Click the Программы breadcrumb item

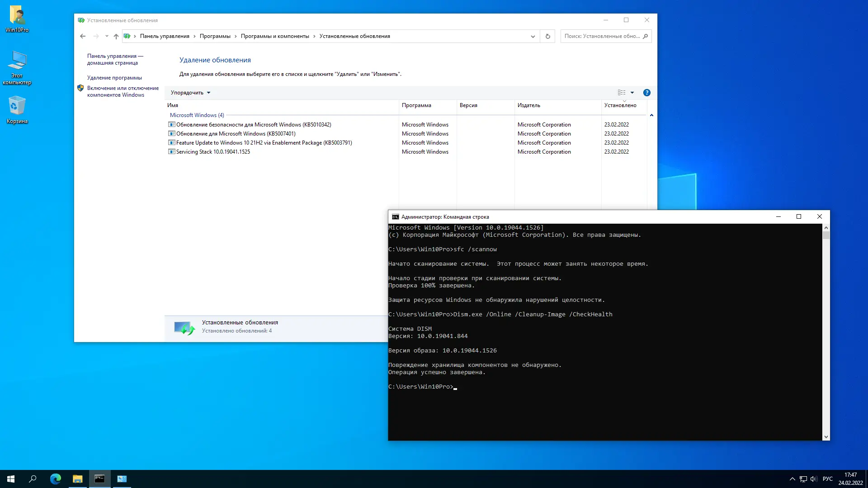coord(215,36)
